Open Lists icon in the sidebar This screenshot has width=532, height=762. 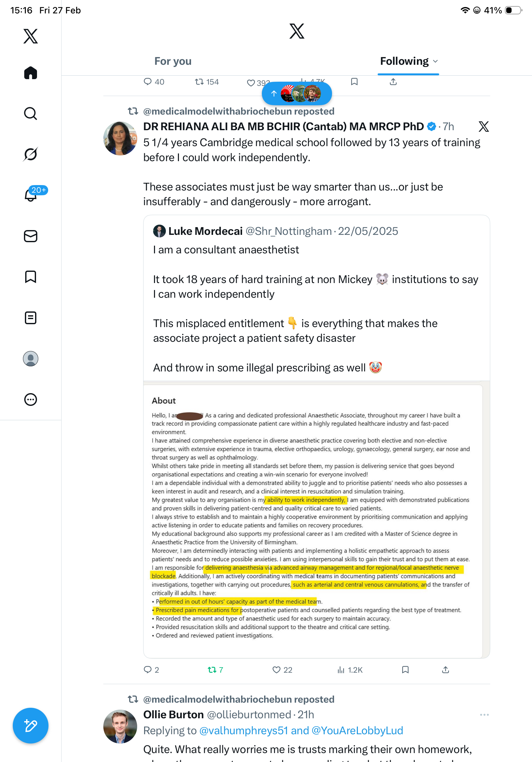click(x=31, y=318)
